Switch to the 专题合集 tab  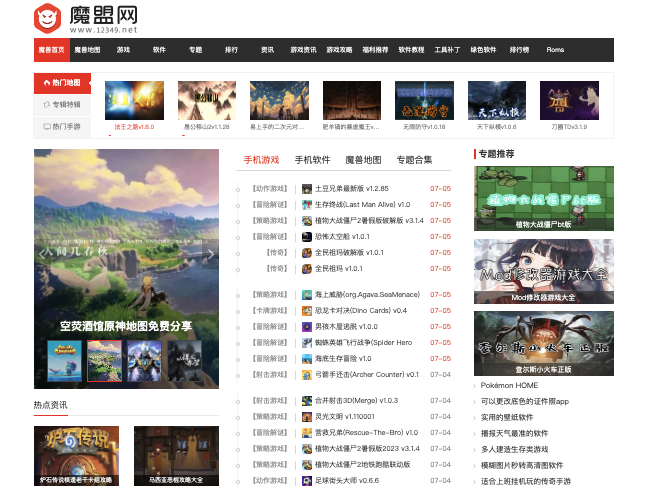(x=414, y=160)
